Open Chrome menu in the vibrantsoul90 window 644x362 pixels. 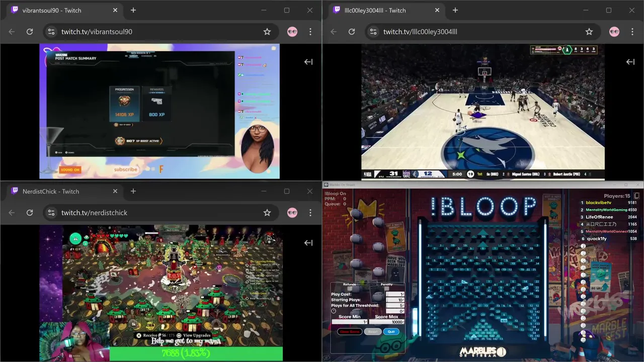point(310,32)
